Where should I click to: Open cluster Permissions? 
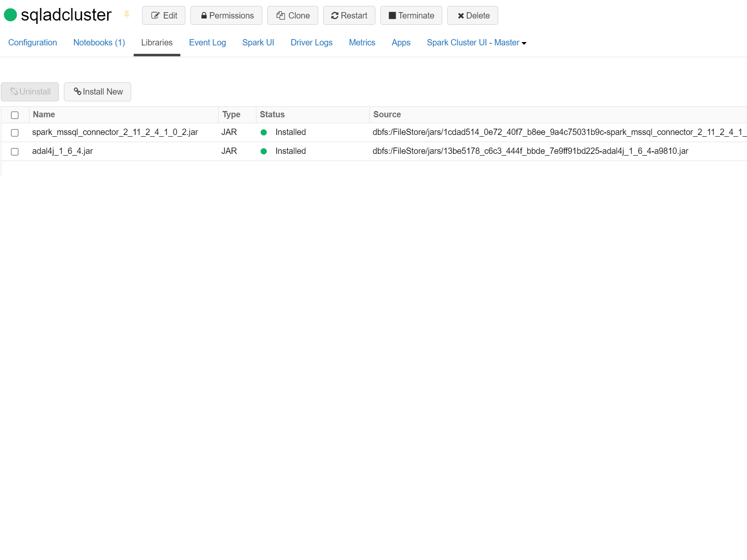point(226,16)
